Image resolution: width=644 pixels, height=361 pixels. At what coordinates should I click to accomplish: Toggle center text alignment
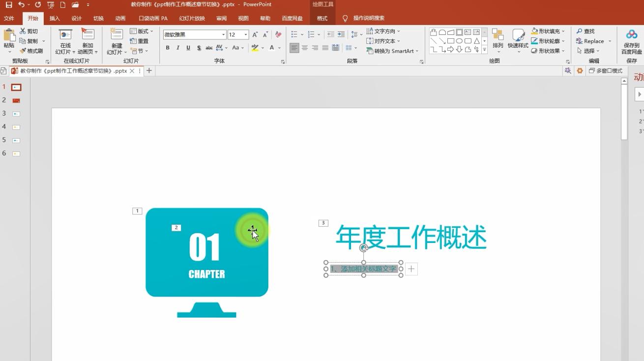[x=305, y=48]
